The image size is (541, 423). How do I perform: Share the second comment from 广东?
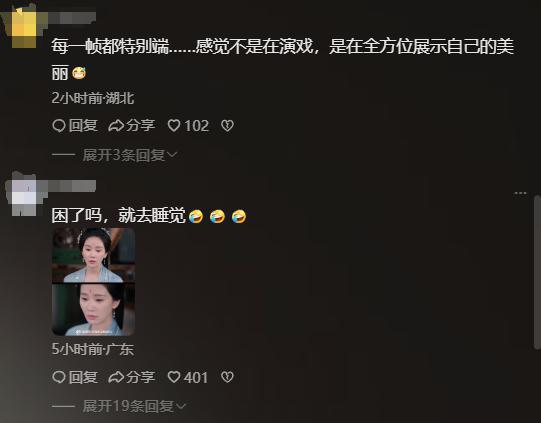pyautogui.click(x=131, y=377)
